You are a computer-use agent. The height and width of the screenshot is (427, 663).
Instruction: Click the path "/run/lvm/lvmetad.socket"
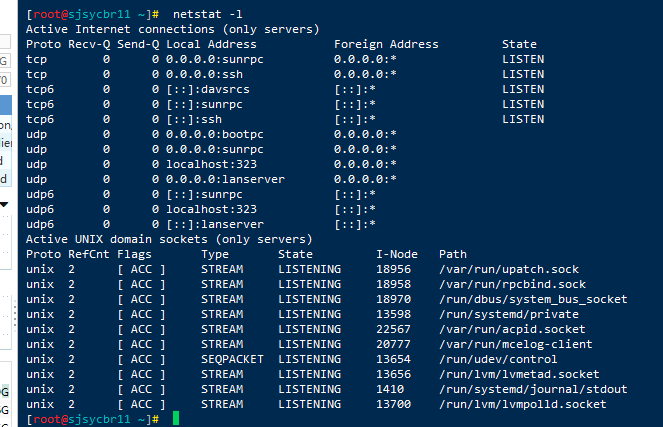tap(519, 375)
